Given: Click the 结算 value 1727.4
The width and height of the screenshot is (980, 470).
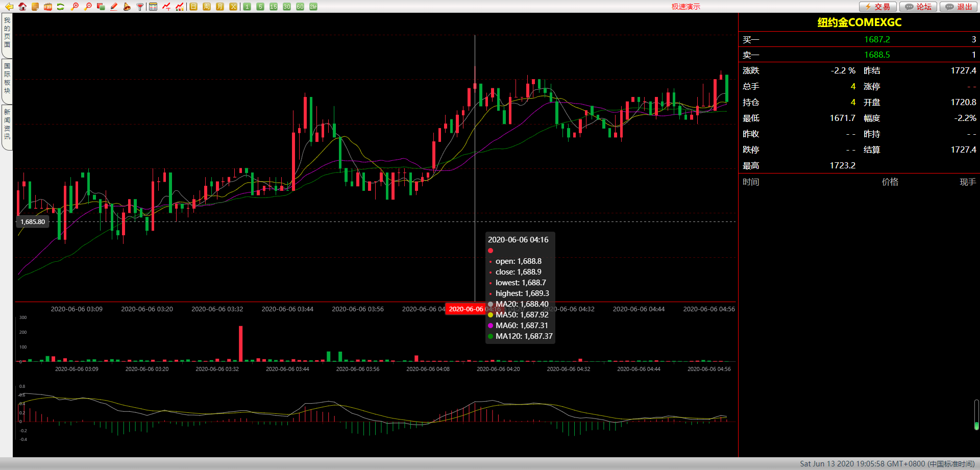Looking at the screenshot, I should coord(964,150).
